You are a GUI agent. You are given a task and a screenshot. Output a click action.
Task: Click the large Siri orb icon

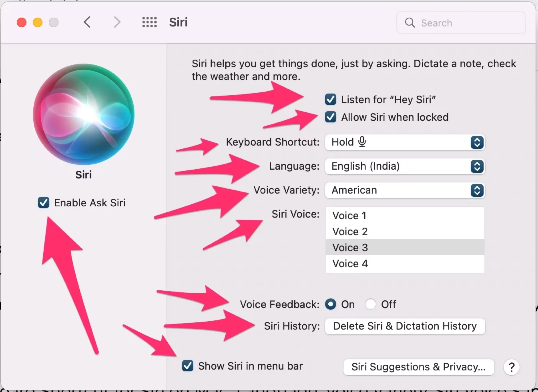click(84, 114)
